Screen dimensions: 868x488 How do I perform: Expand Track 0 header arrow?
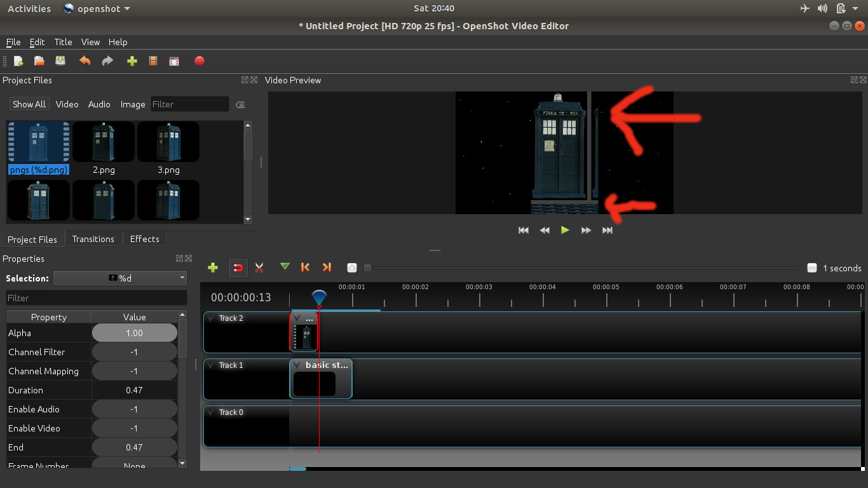210,412
